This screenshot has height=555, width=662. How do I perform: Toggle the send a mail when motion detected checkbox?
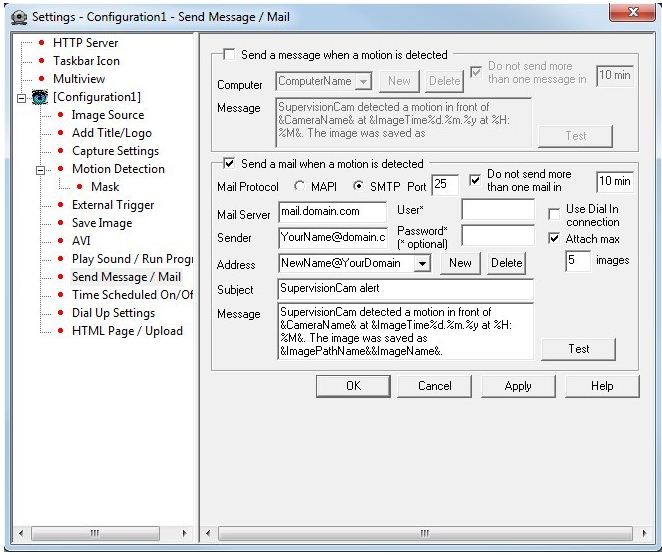click(229, 163)
